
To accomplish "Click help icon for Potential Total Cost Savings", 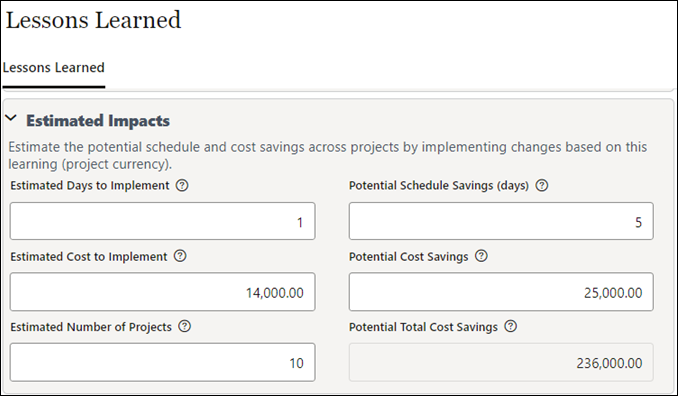I will point(511,326).
